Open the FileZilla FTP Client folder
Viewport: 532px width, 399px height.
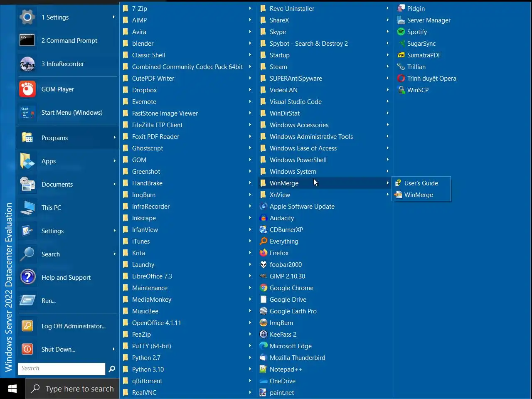pos(187,125)
